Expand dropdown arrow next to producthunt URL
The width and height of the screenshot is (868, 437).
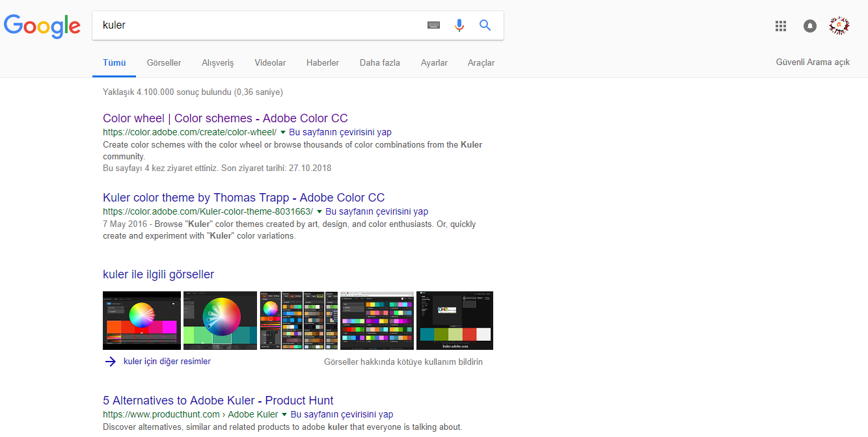point(284,414)
